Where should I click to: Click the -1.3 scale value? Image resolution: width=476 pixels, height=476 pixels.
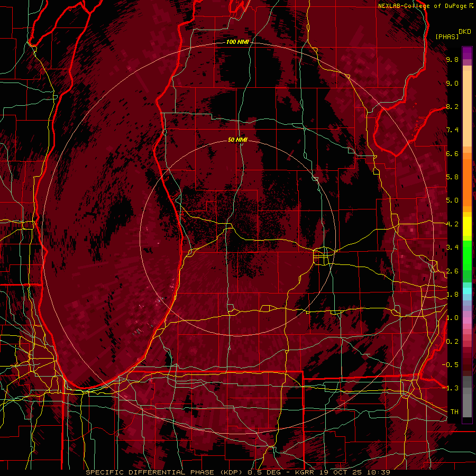[451, 388]
